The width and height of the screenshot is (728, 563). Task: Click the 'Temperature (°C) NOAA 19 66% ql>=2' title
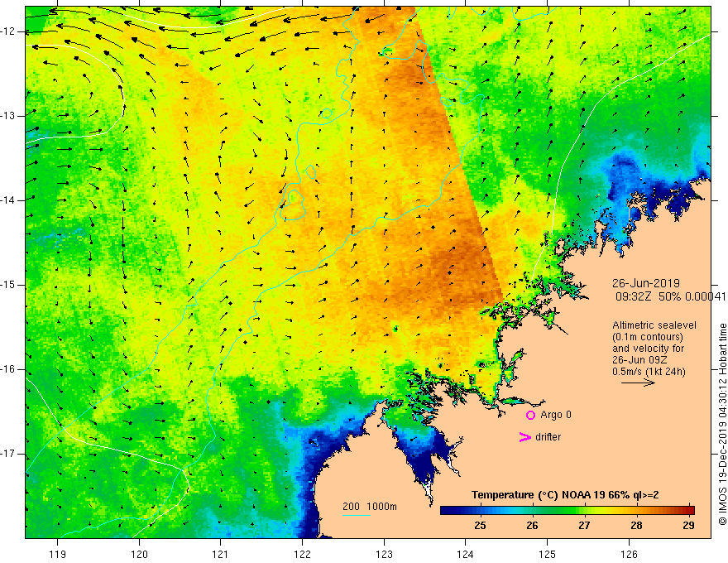point(565,495)
